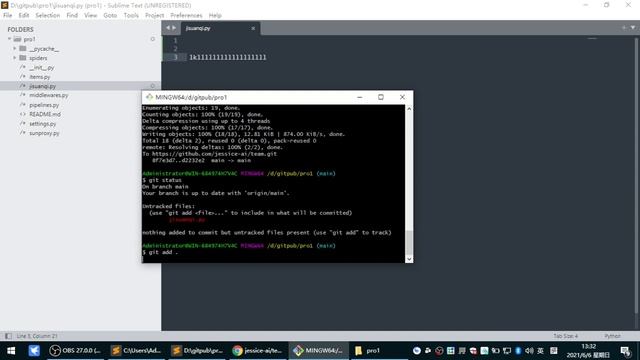Change Tab Size 4 setting
This screenshot has height=360, width=640.
pyautogui.click(x=565, y=336)
